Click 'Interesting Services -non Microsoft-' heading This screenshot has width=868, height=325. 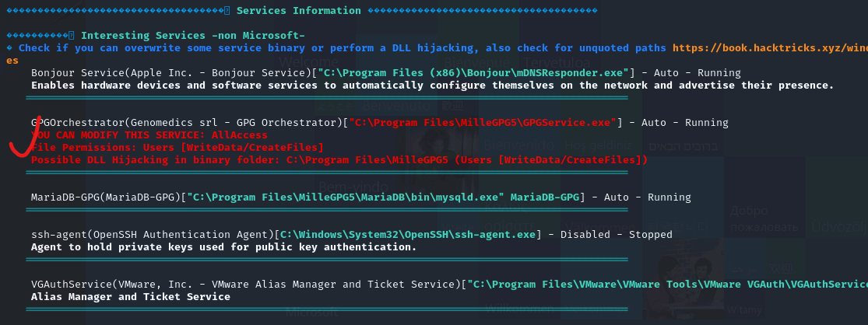(192, 35)
